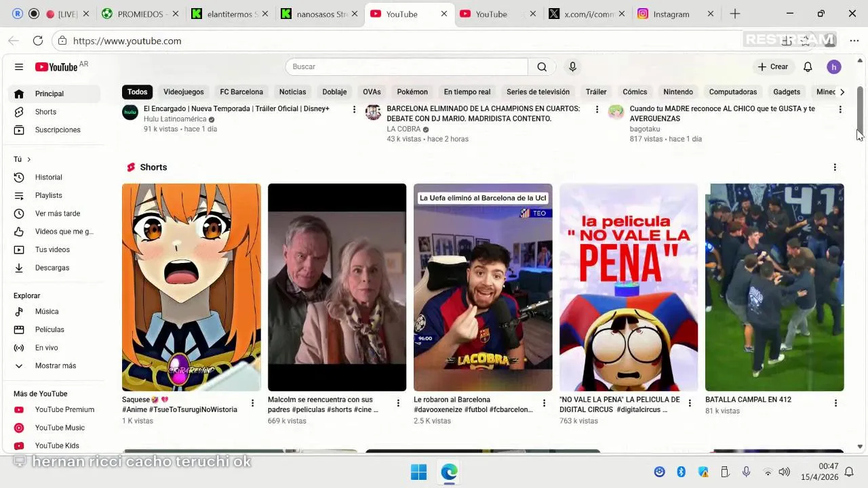The width and height of the screenshot is (868, 488).
Task: Type in the Buscar search field
Action: point(407,66)
